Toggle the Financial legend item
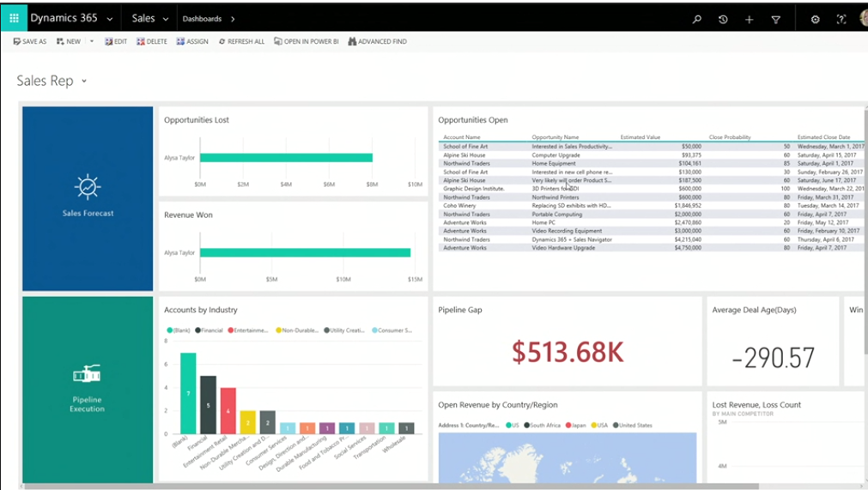 click(209, 330)
